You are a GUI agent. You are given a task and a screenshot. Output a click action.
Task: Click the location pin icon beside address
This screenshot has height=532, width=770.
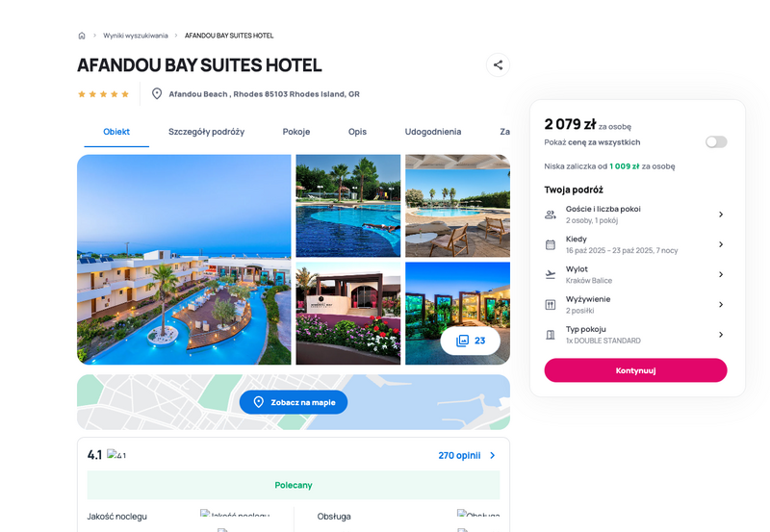point(157,93)
